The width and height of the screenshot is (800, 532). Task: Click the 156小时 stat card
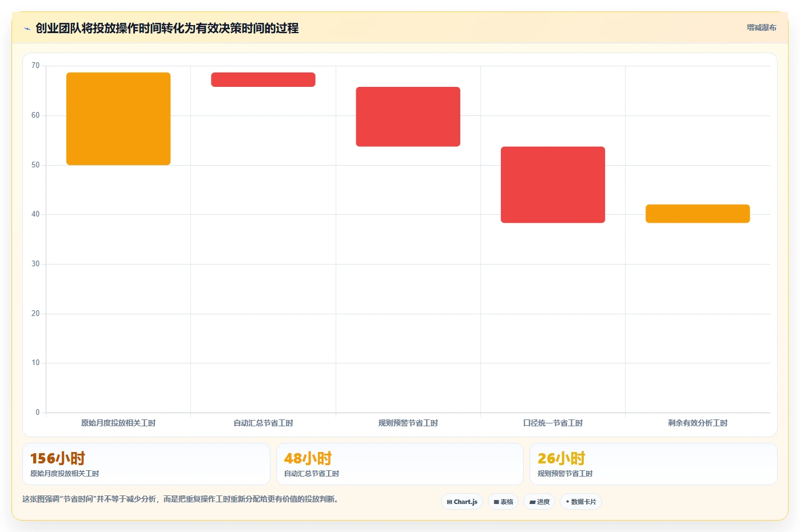(146, 464)
